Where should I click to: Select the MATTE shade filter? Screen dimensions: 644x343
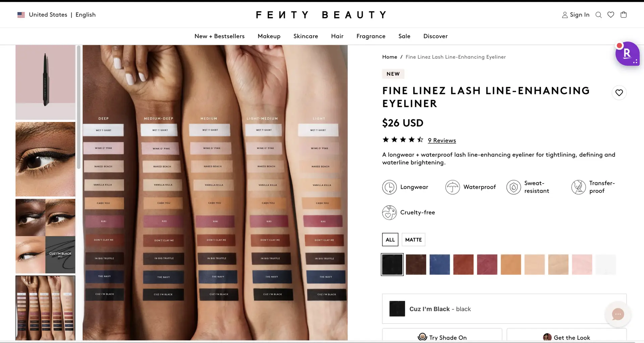[413, 239]
